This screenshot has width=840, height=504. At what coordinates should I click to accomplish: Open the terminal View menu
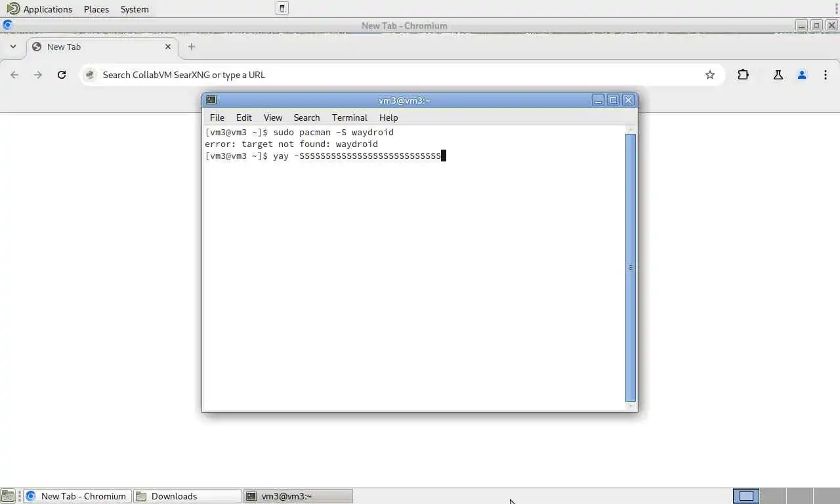272,117
